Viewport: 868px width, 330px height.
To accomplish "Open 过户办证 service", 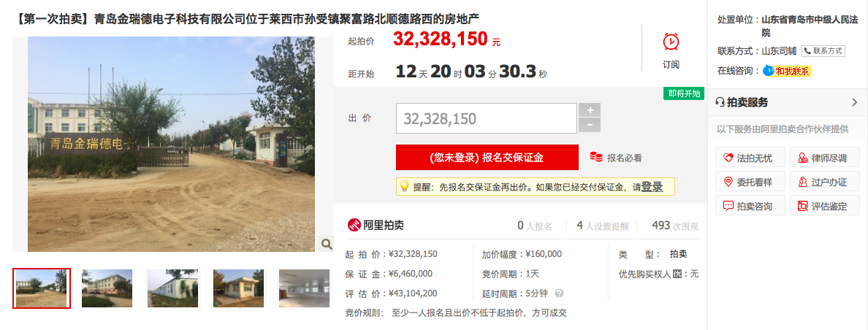I will (x=824, y=182).
